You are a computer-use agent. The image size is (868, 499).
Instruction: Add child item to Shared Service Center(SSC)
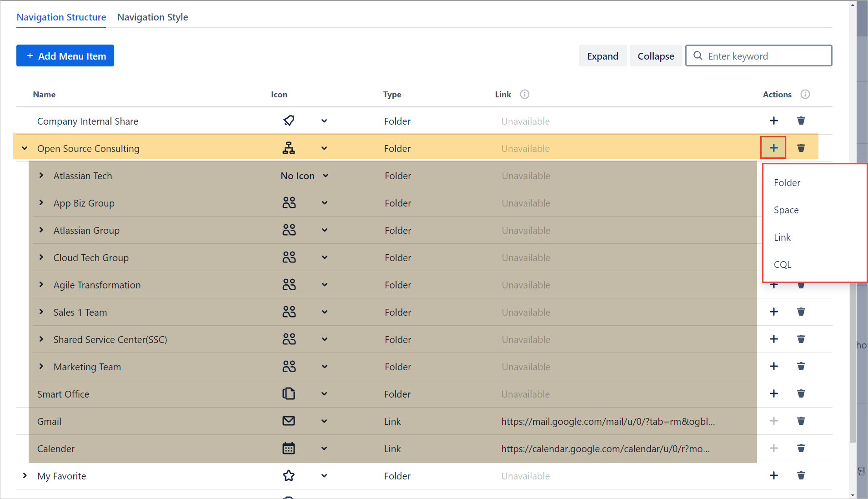coord(774,339)
